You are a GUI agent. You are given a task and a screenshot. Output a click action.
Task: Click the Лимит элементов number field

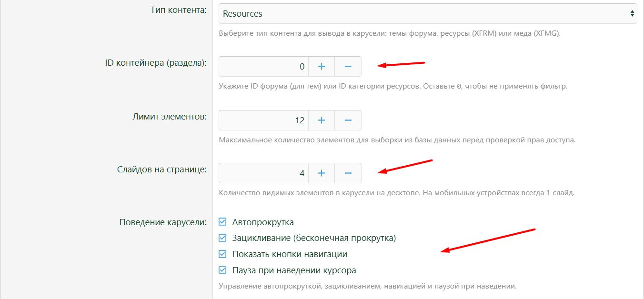263,120
